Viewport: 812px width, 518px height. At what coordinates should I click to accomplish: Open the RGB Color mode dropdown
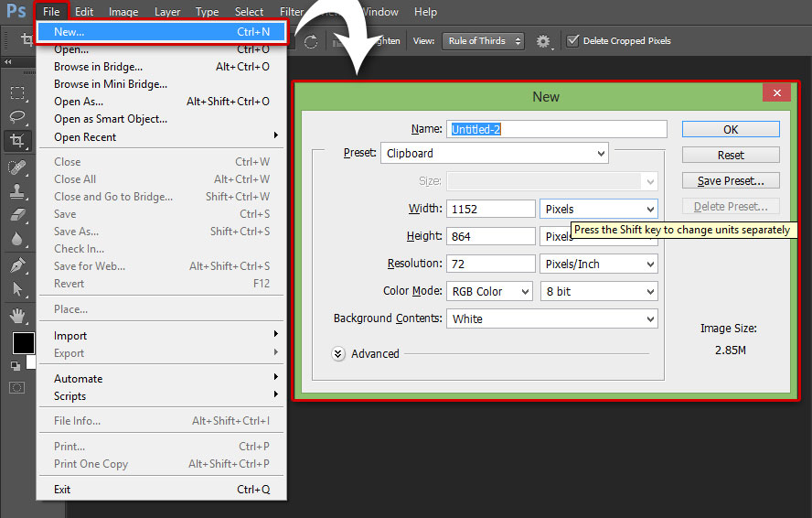point(489,291)
